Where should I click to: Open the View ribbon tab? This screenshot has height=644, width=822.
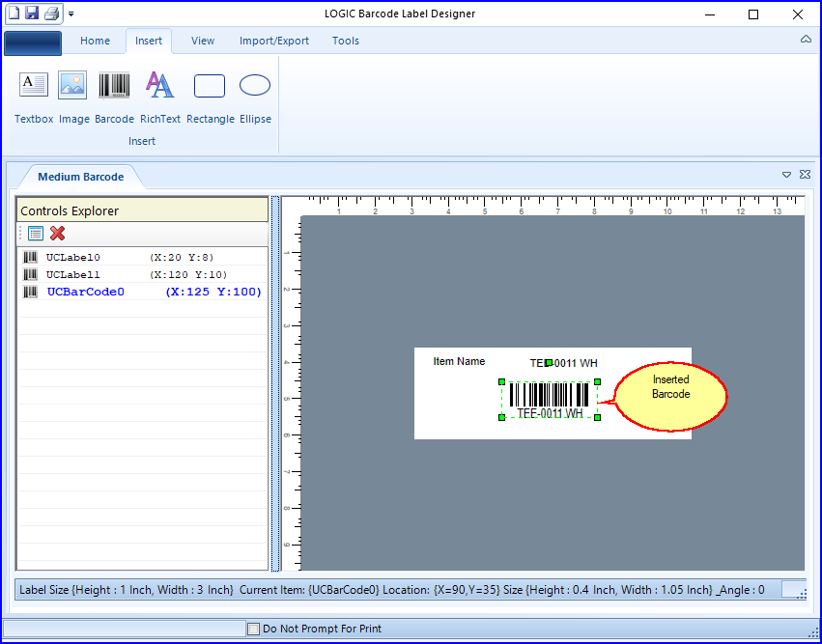(203, 41)
